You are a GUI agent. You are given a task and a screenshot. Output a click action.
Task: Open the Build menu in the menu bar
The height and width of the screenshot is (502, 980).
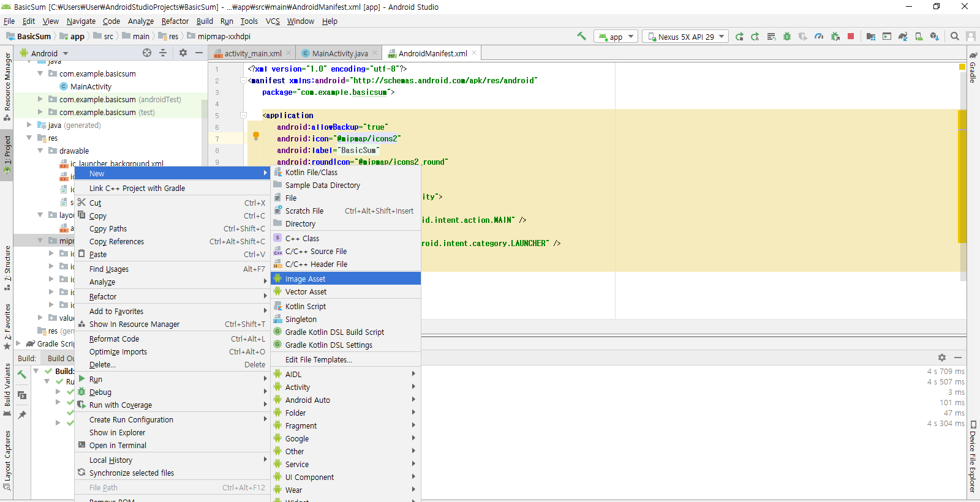pos(205,21)
